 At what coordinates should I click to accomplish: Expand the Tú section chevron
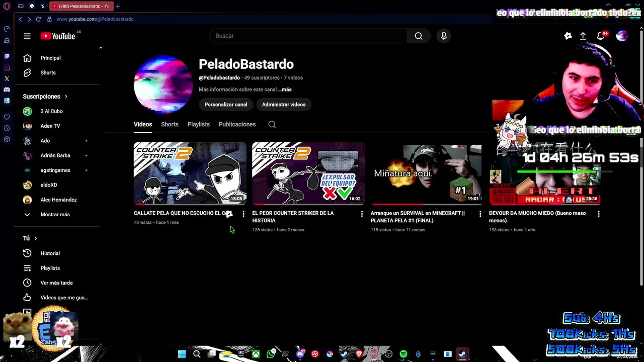[x=35, y=238]
